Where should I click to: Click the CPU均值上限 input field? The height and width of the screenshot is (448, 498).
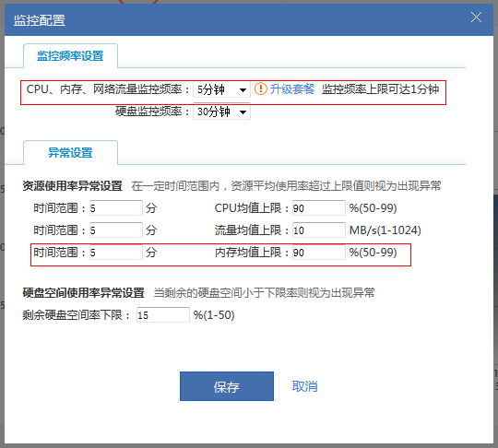tap(319, 208)
